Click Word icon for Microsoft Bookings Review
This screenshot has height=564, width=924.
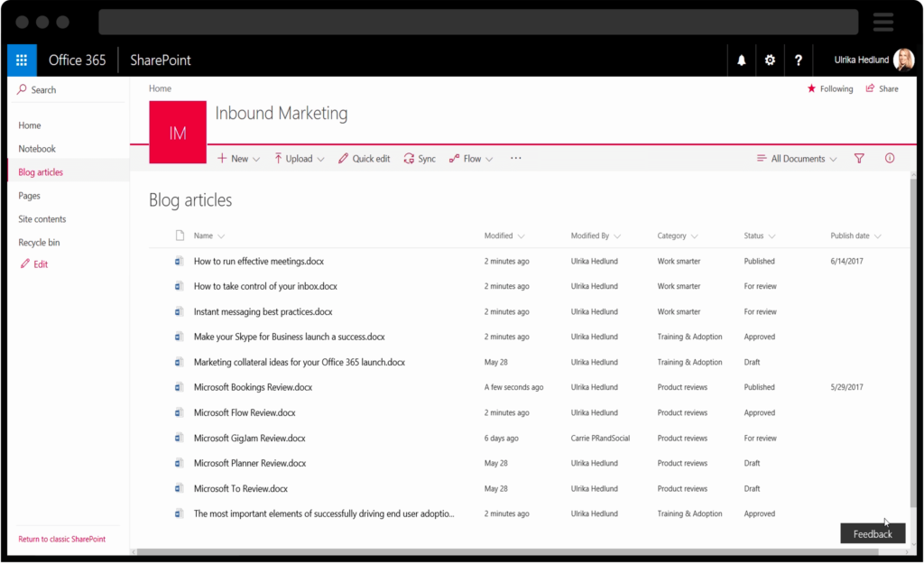tap(179, 387)
